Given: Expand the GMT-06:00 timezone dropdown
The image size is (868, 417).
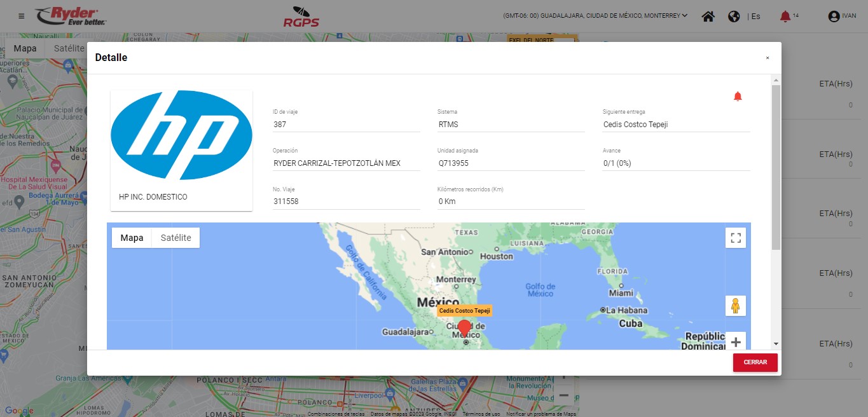Looking at the screenshot, I should coord(684,16).
